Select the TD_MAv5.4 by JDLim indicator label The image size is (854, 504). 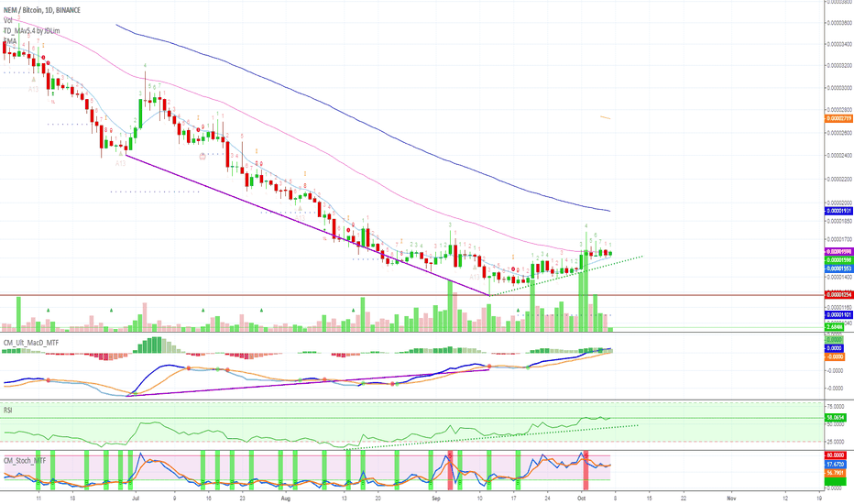click(31, 31)
